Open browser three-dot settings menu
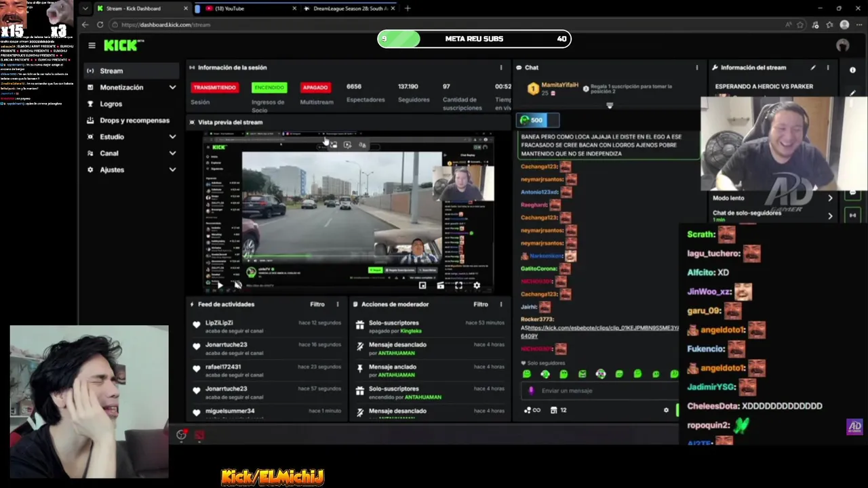The height and width of the screenshot is (488, 868). [x=859, y=24]
